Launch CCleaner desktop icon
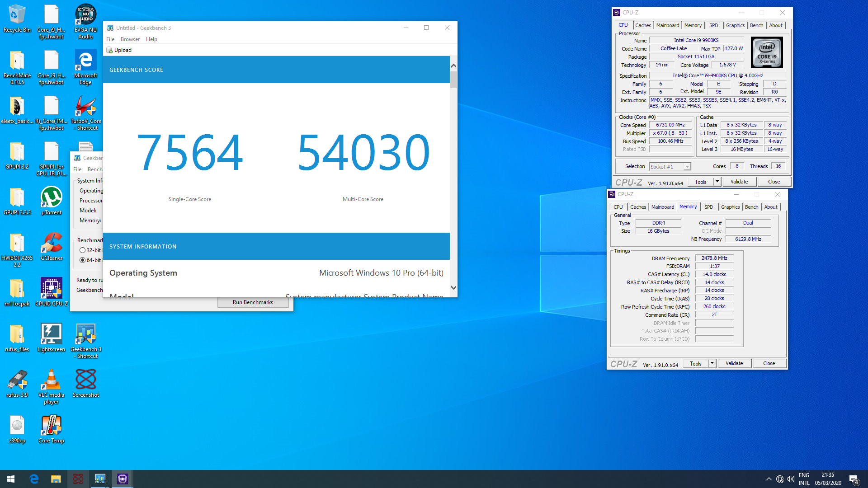This screenshot has width=868, height=488. (52, 247)
